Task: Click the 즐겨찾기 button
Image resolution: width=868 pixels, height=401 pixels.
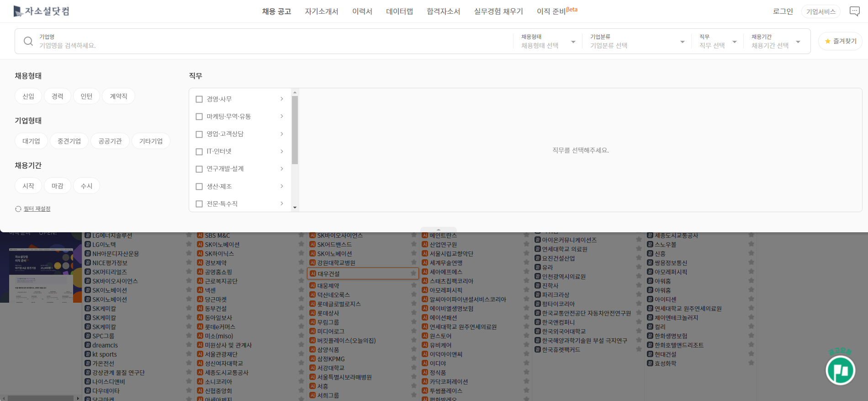Action: coord(840,41)
